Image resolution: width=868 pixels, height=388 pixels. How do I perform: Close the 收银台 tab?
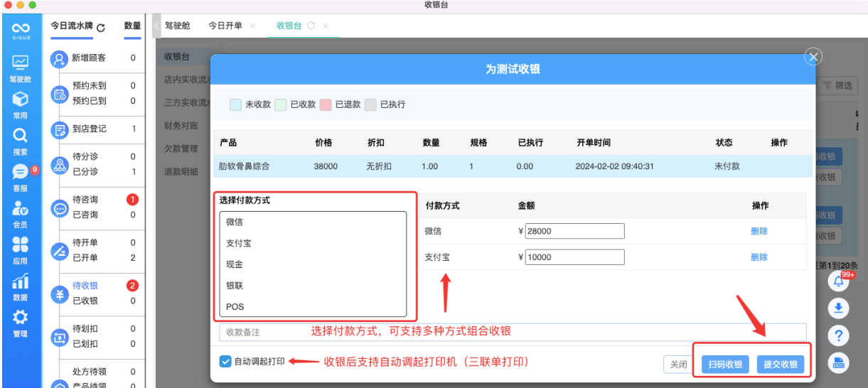pyautogui.click(x=326, y=26)
